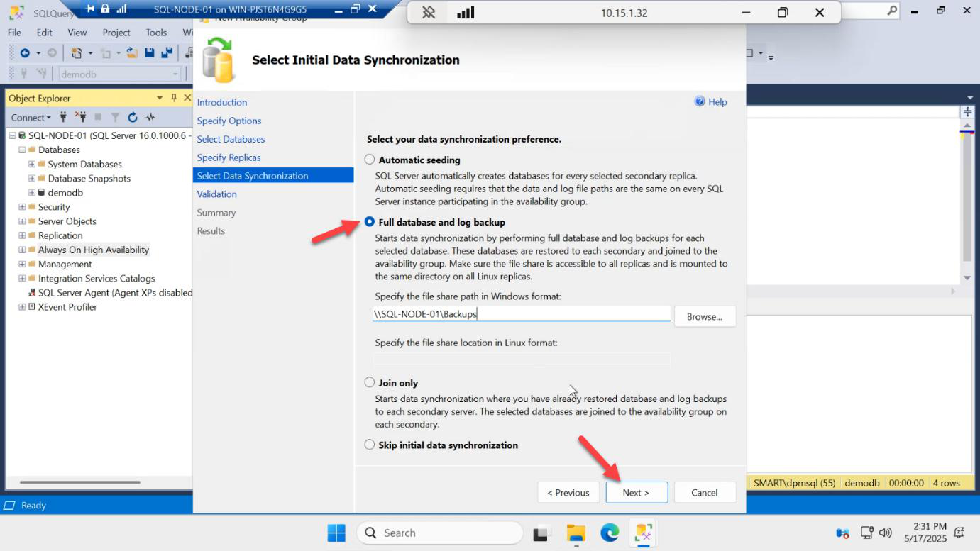Open Microsoft Edge from taskbar

point(610,533)
